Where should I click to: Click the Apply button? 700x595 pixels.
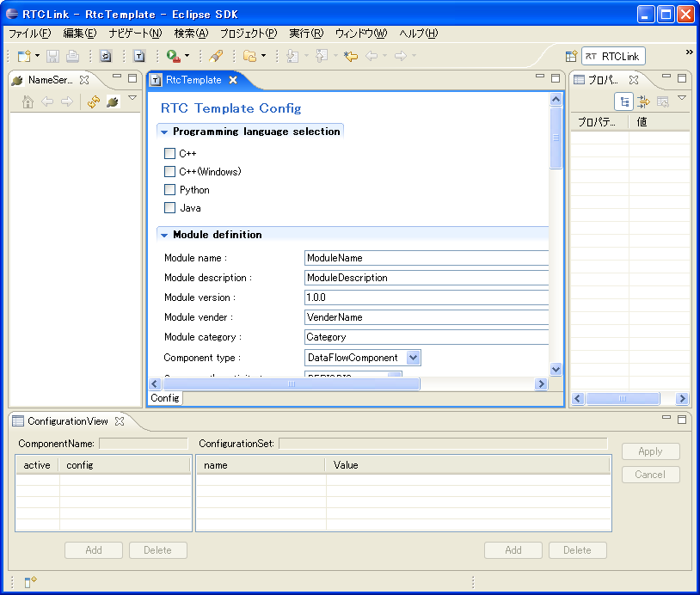(650, 451)
